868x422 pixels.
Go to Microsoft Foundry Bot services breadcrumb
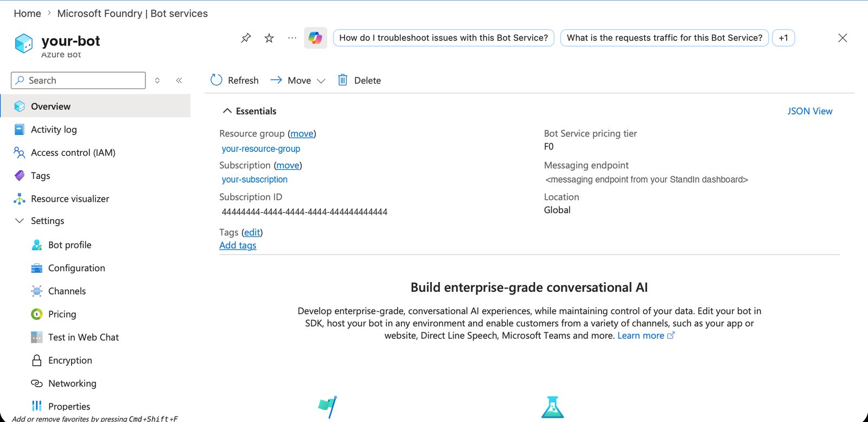click(132, 14)
